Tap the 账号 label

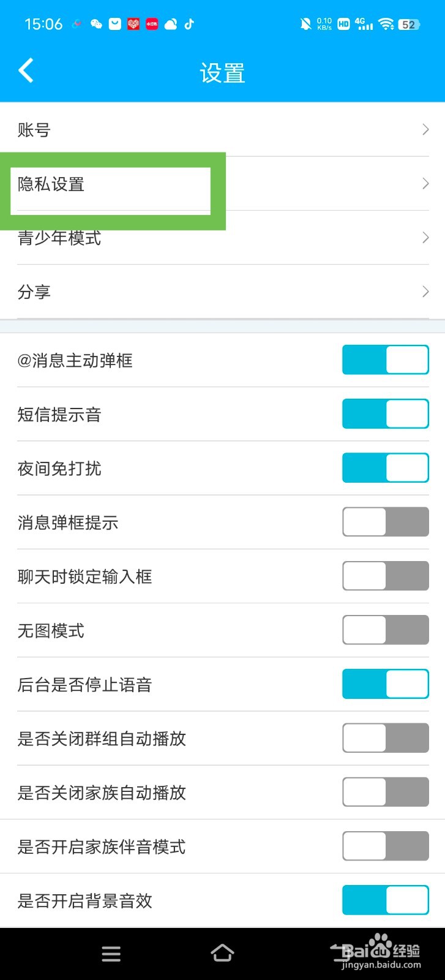[34, 130]
